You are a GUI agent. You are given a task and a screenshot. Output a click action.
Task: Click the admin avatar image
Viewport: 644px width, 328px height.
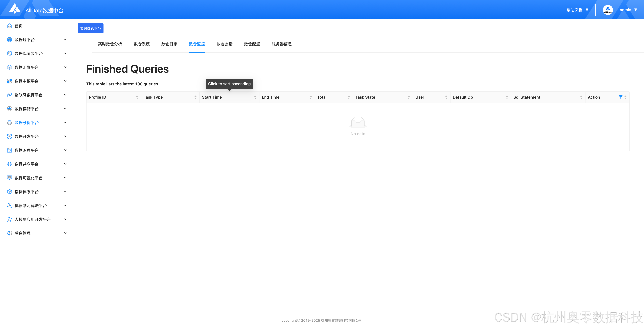(608, 10)
